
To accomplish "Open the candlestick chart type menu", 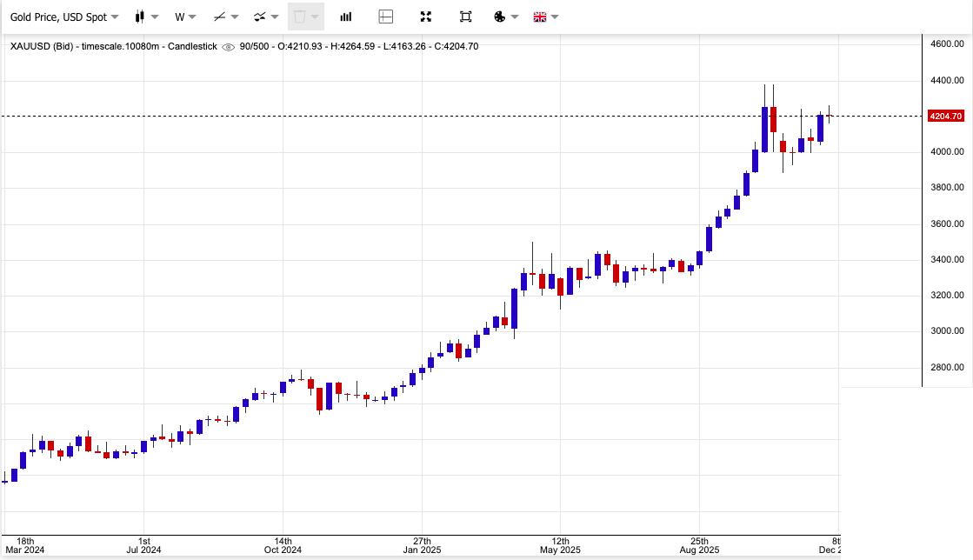I will point(146,17).
